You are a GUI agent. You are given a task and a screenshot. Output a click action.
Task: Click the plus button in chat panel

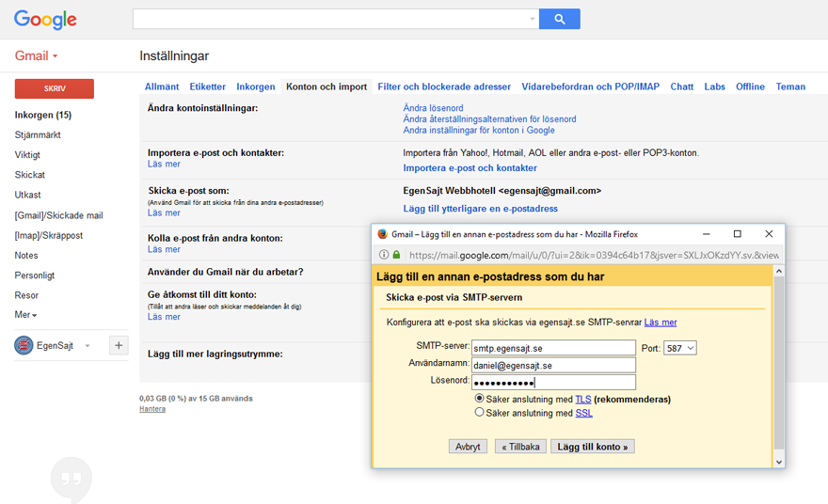coord(119,345)
